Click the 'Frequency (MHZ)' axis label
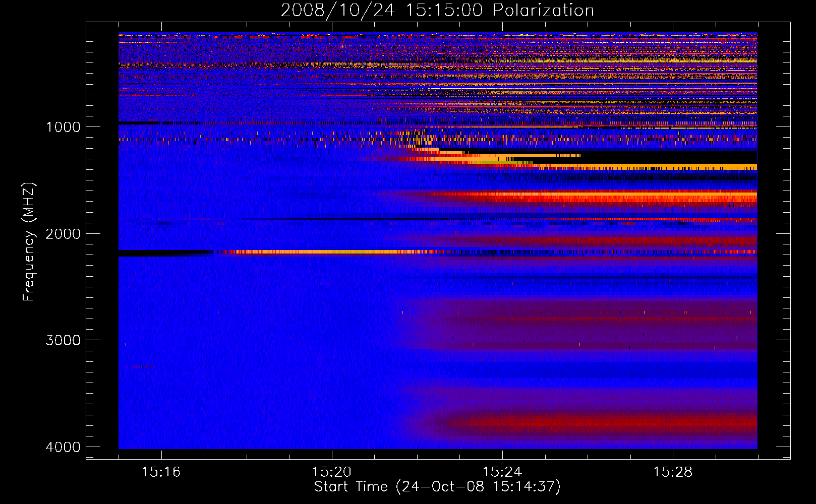Viewport: 816px width, 504px height. pyautogui.click(x=29, y=242)
